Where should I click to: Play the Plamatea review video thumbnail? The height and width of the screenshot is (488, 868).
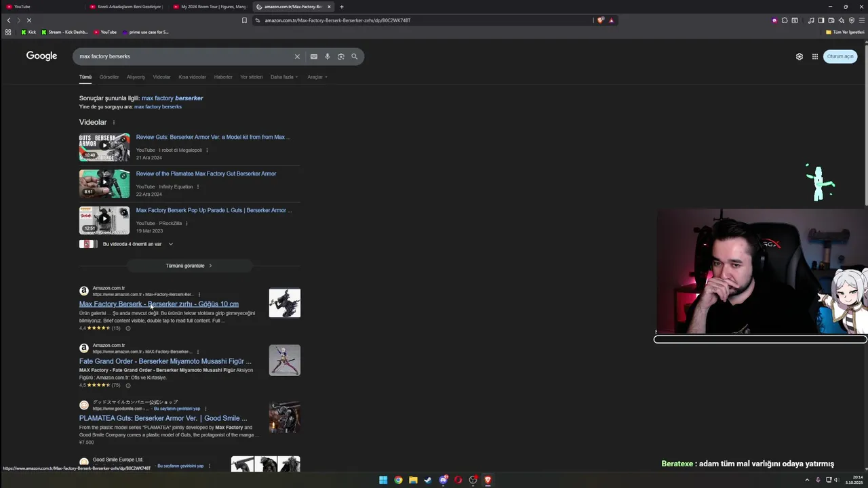tap(104, 184)
